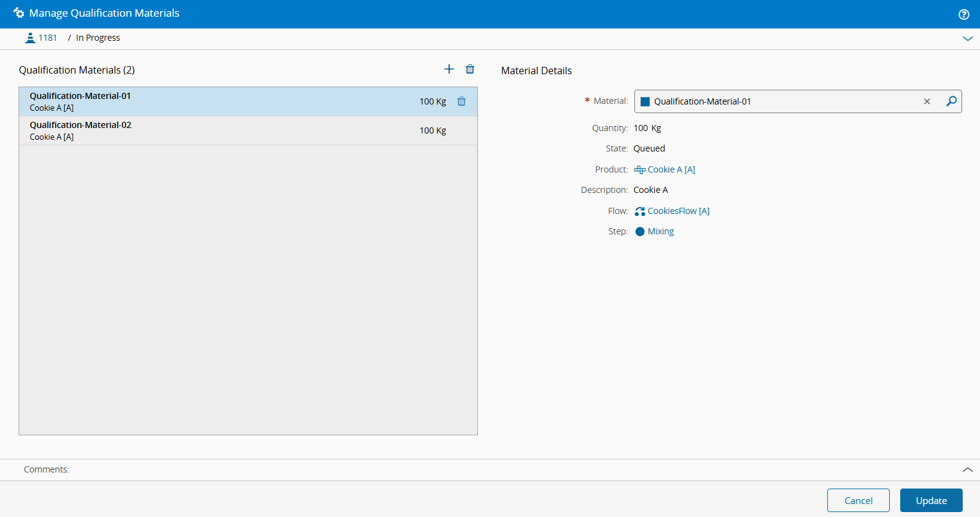Viewport: 980px width, 517px height.
Task: Open the CookiesFlow [A] flow link
Action: (x=678, y=211)
